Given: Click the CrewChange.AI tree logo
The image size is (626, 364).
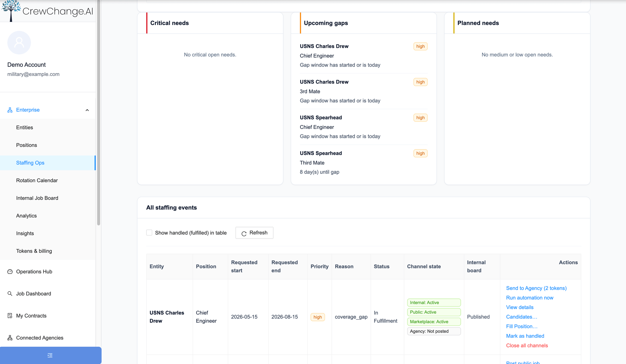Looking at the screenshot, I should tap(11, 11).
